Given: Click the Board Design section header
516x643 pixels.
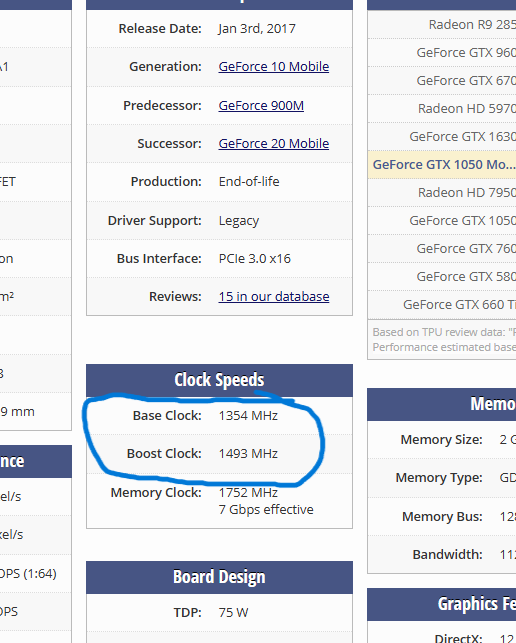Looking at the screenshot, I should click(x=219, y=577).
